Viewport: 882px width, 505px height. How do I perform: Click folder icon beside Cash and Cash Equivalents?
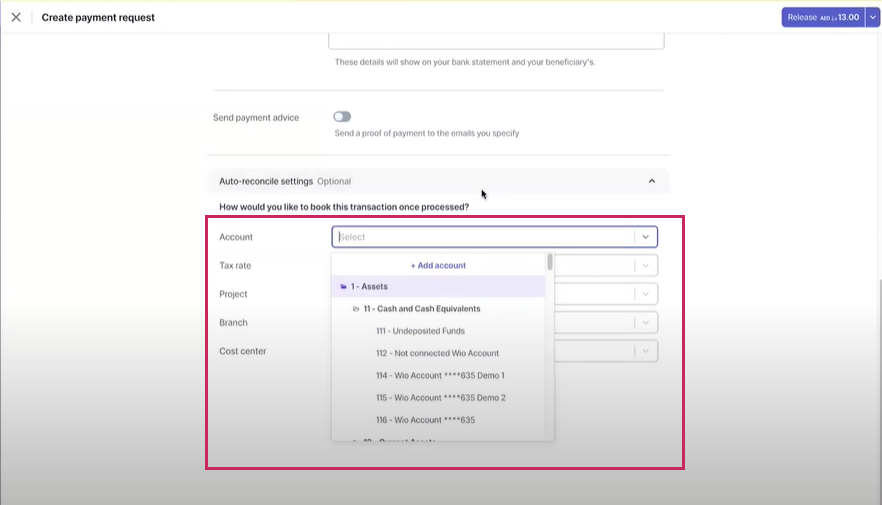[x=356, y=309]
